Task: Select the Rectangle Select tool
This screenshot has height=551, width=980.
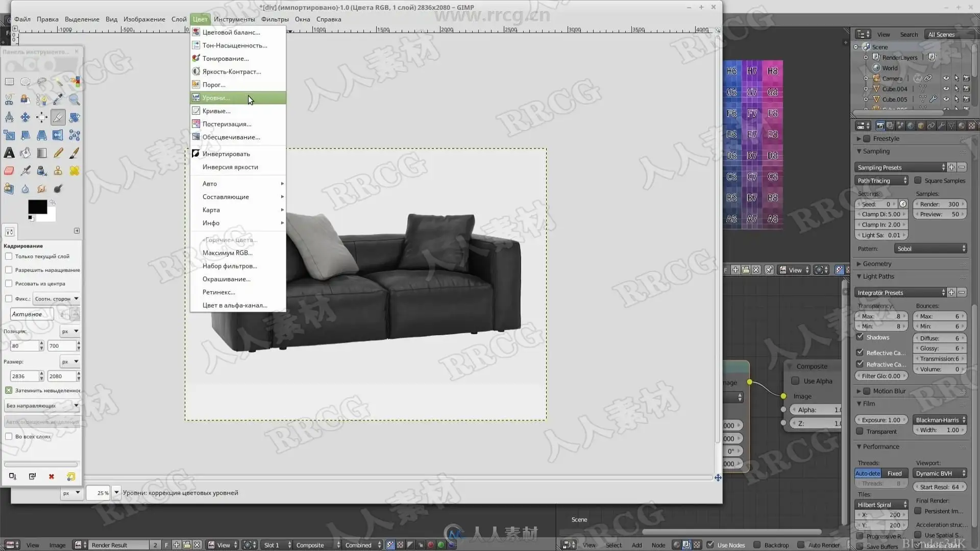Action: pyautogui.click(x=9, y=82)
